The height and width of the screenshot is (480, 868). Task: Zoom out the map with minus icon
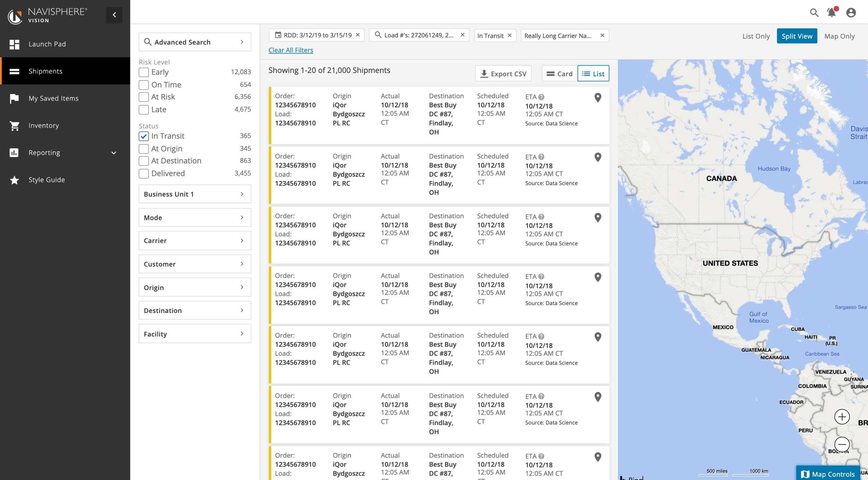click(842, 444)
